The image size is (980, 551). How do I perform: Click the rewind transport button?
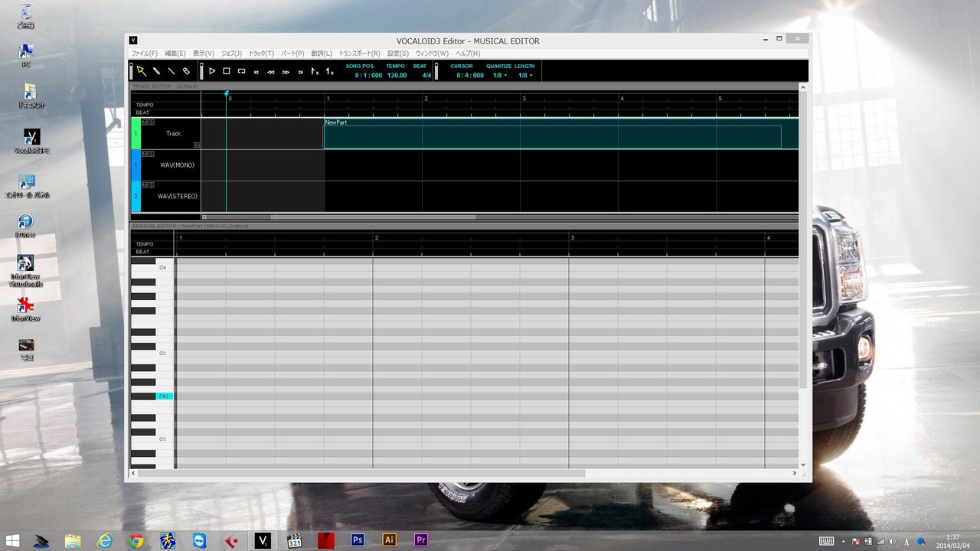(x=271, y=72)
